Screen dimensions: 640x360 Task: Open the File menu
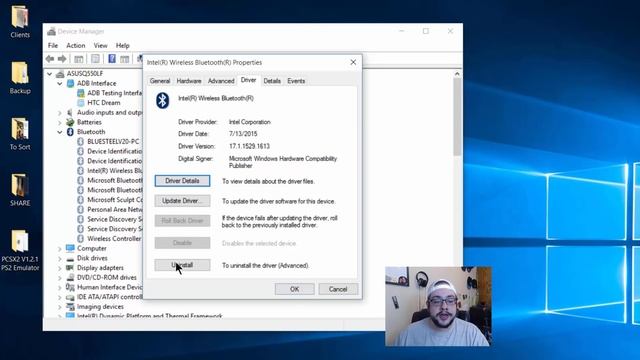53,45
